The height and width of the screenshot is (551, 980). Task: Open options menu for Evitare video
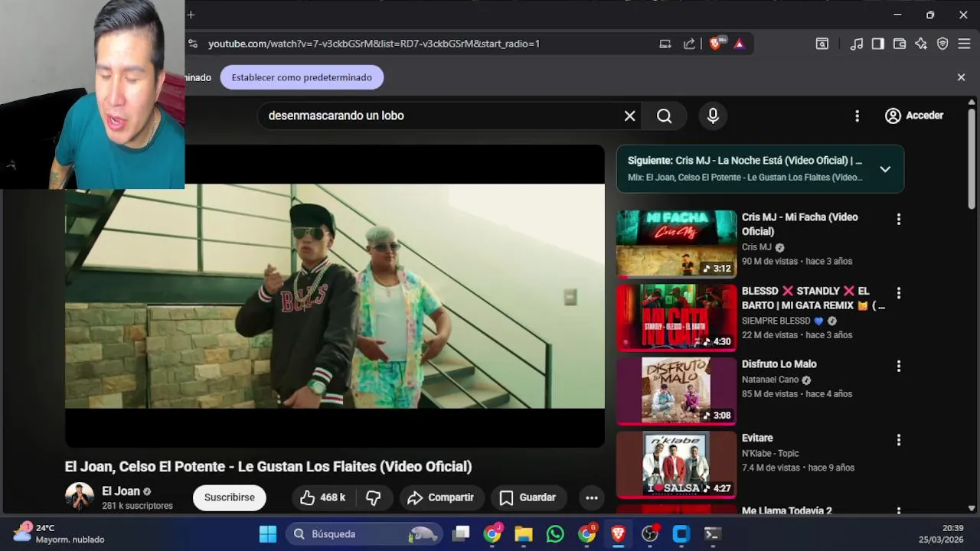pos(898,440)
